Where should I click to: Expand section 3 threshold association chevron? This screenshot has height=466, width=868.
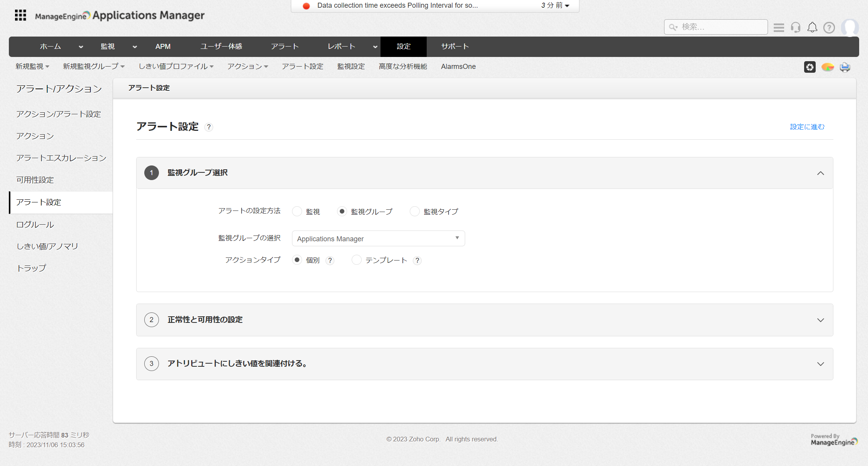(x=820, y=364)
